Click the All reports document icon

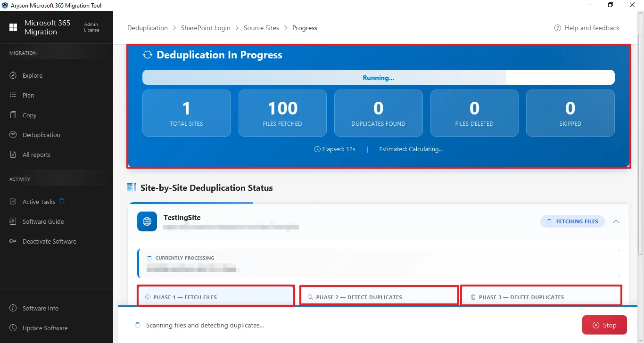(13, 155)
